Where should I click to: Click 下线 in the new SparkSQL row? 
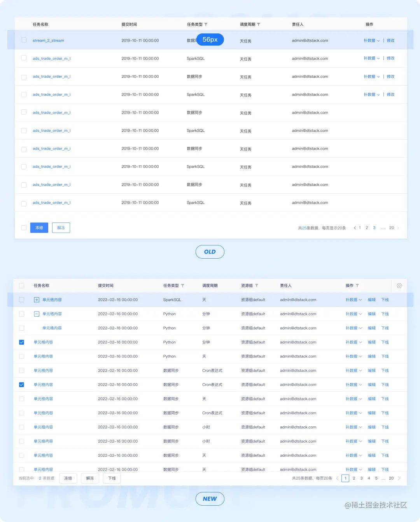click(x=385, y=300)
